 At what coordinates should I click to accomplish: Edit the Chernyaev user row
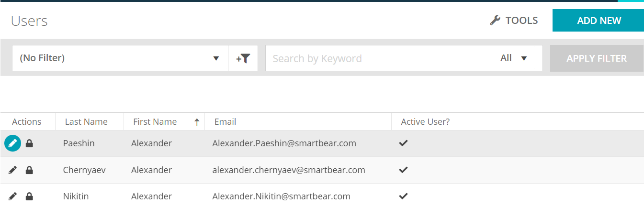pos(13,170)
